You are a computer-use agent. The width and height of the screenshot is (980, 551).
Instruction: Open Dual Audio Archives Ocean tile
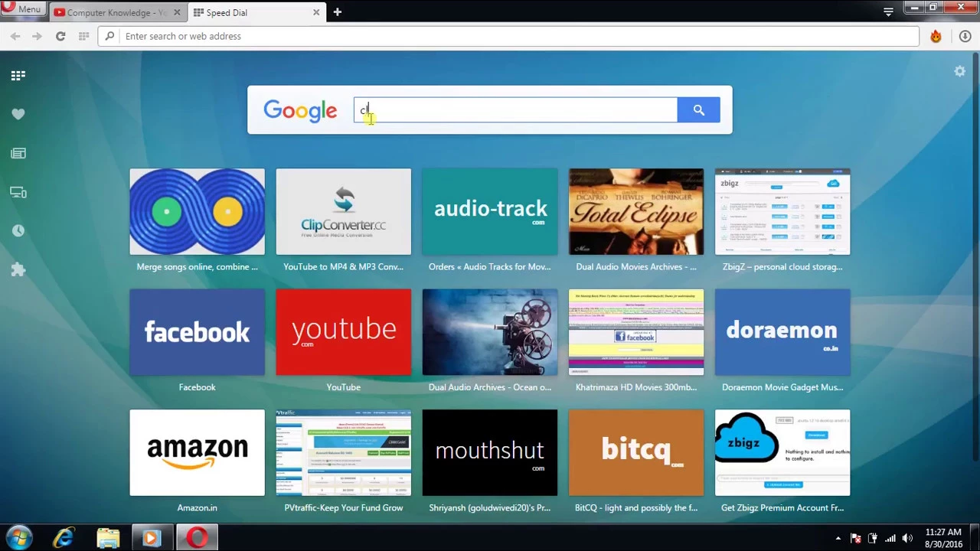pos(490,332)
